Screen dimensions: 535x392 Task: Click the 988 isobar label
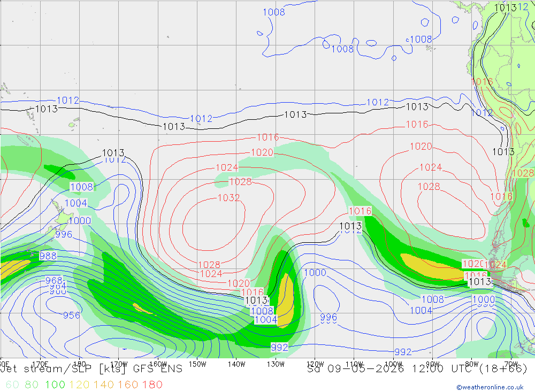tap(48, 256)
